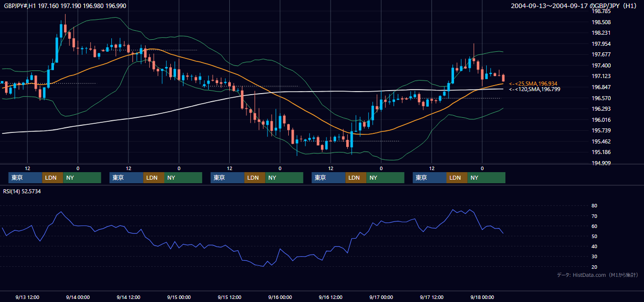Click the LDN session block for 9/13
Viewport: 644px width, 302px height.
point(52,178)
